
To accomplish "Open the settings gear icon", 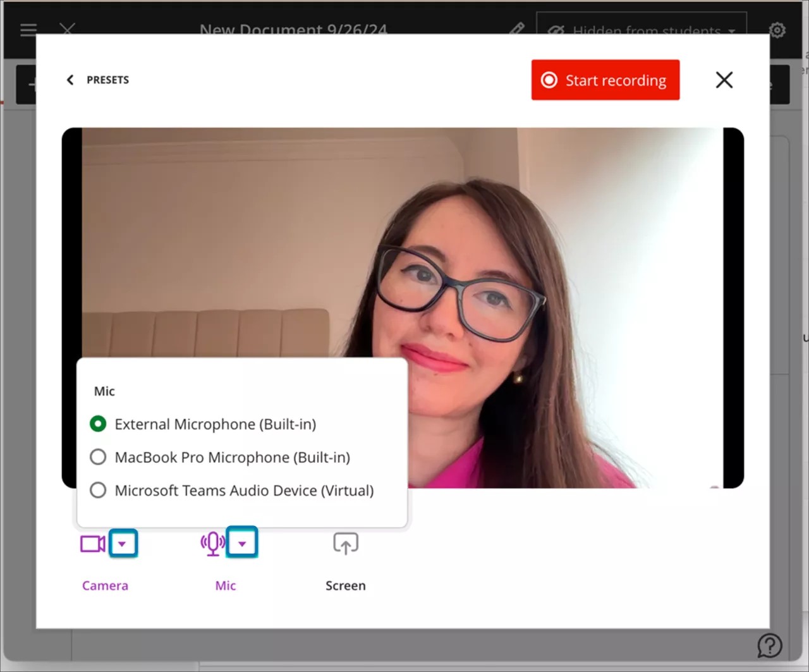I will pos(777,30).
